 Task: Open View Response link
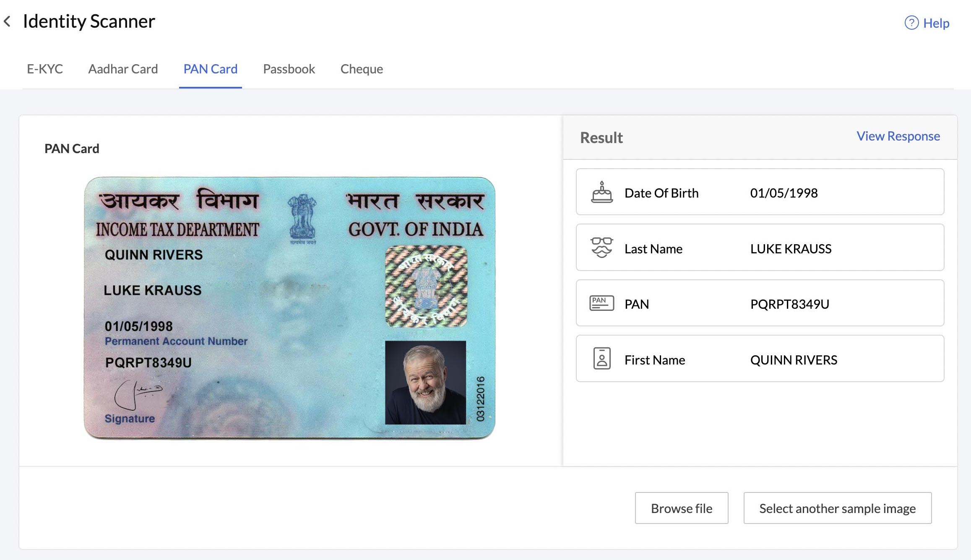(x=898, y=136)
